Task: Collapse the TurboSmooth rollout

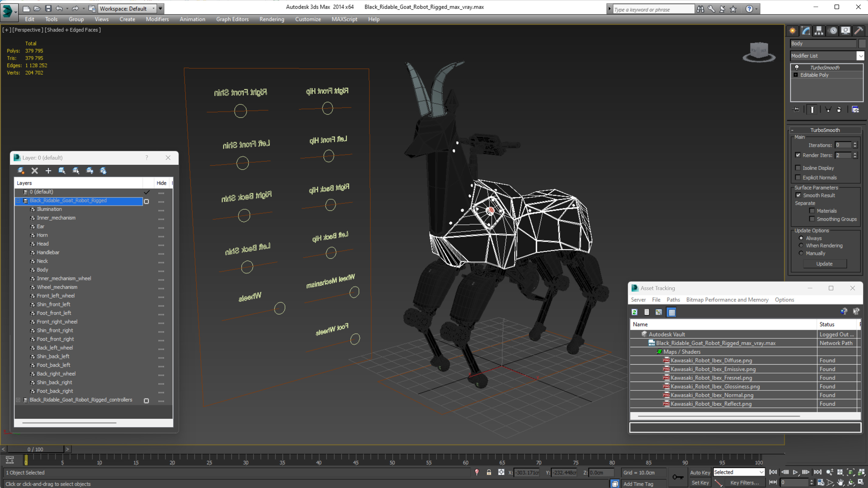Action: point(792,130)
